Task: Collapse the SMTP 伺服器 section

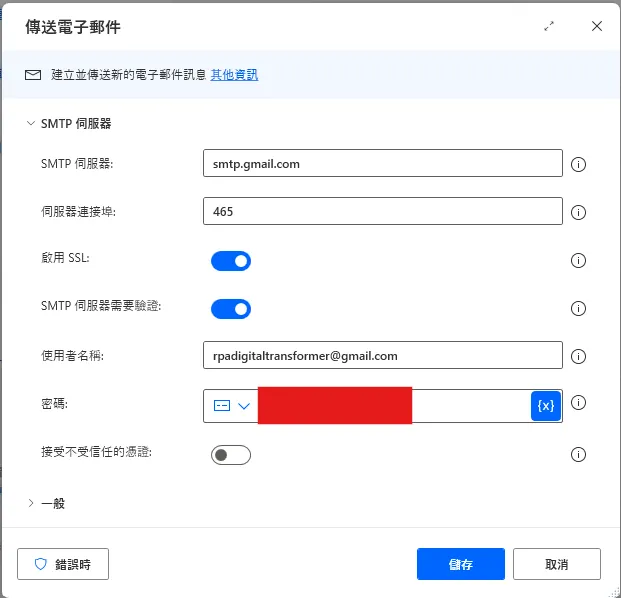Action: (31, 124)
